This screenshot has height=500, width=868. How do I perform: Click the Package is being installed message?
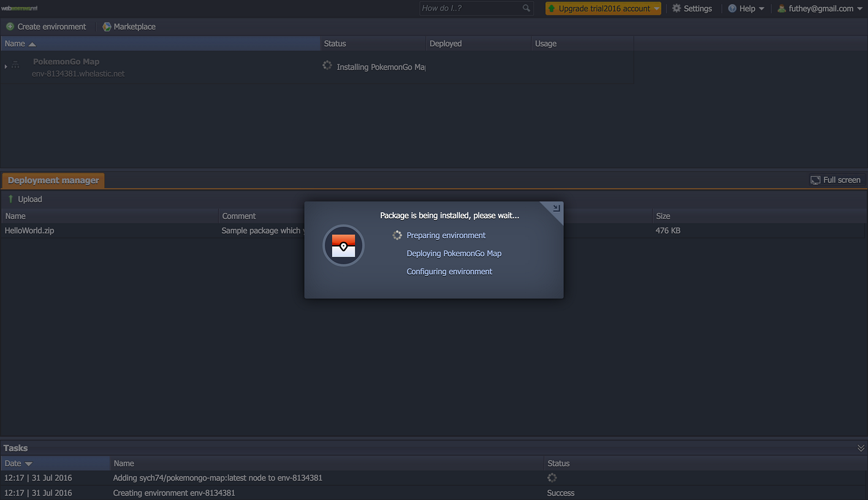pyautogui.click(x=449, y=216)
